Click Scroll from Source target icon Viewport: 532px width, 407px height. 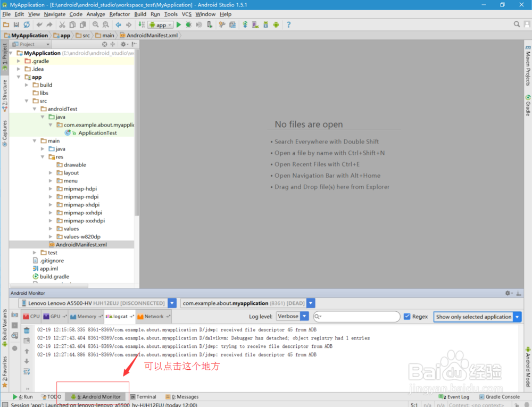click(x=104, y=45)
